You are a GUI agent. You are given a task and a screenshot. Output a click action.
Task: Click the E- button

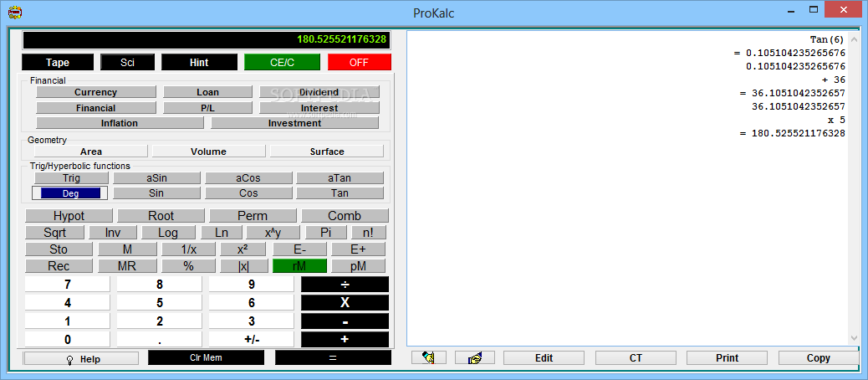[299, 249]
